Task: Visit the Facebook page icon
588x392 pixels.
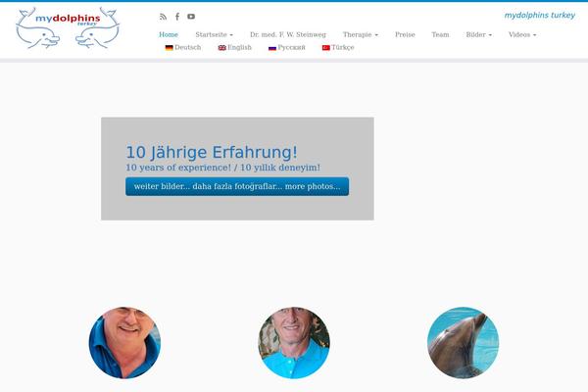Action: click(177, 17)
